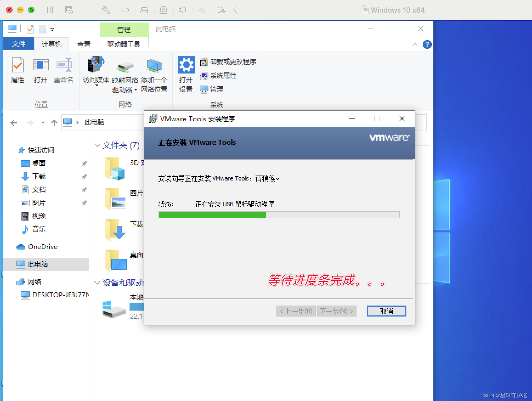
Task: Click the VMware USB device icon
Action: tap(202, 10)
